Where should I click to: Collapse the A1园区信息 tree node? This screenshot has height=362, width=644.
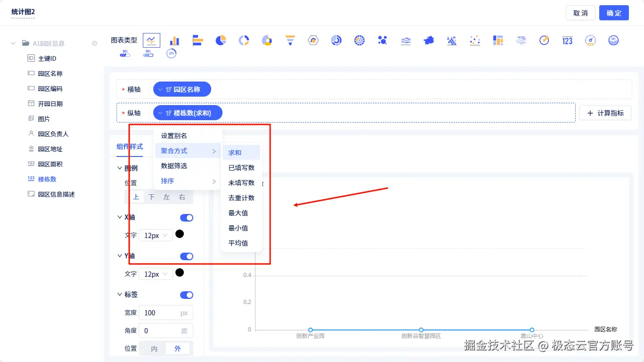pos(13,43)
